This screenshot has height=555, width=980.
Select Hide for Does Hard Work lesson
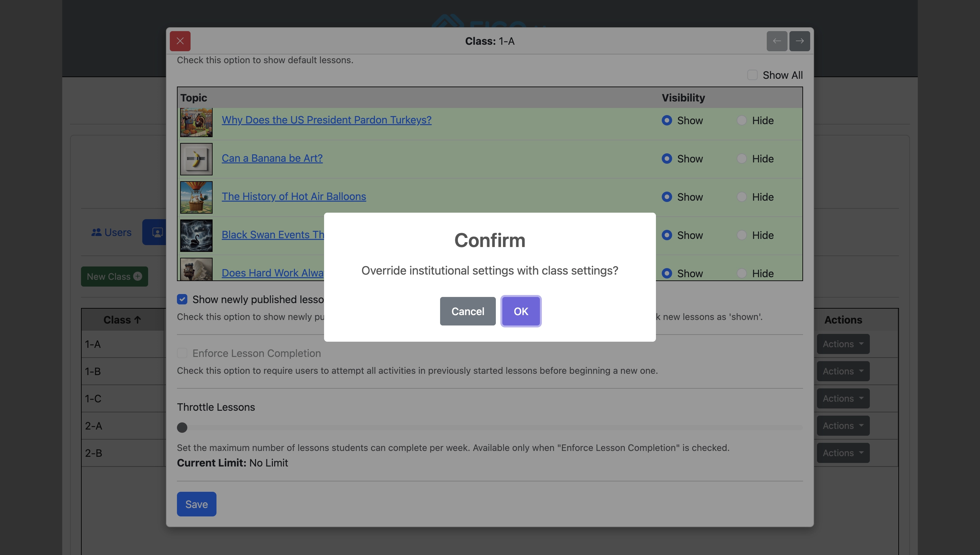(x=741, y=273)
